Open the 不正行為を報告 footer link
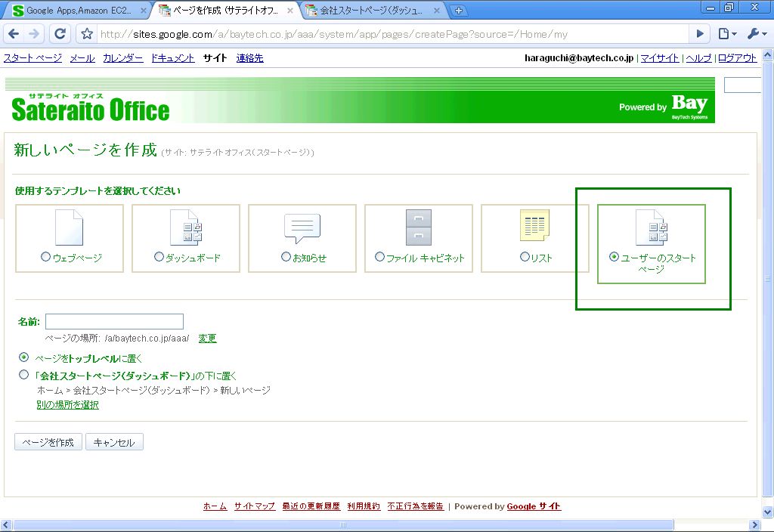Image resolution: width=774 pixels, height=532 pixels. [416, 506]
